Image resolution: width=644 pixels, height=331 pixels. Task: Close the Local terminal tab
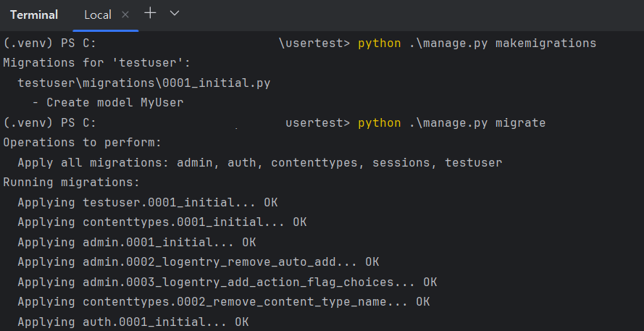click(x=125, y=14)
